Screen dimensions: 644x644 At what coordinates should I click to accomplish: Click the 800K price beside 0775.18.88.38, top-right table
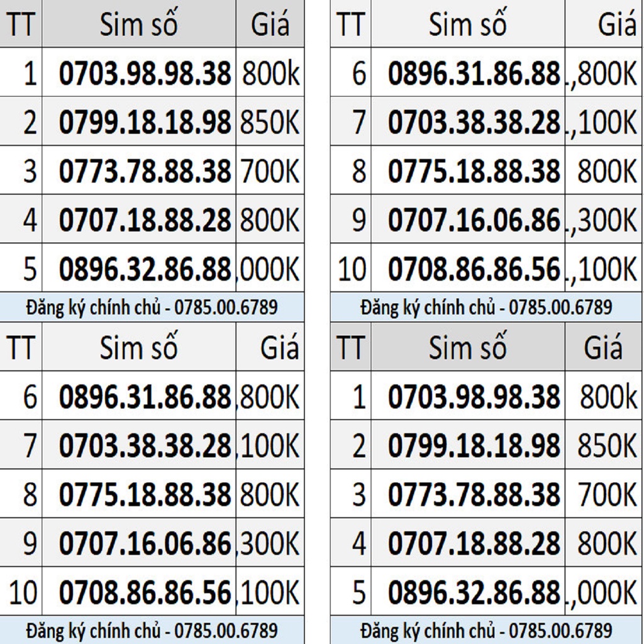(x=607, y=171)
